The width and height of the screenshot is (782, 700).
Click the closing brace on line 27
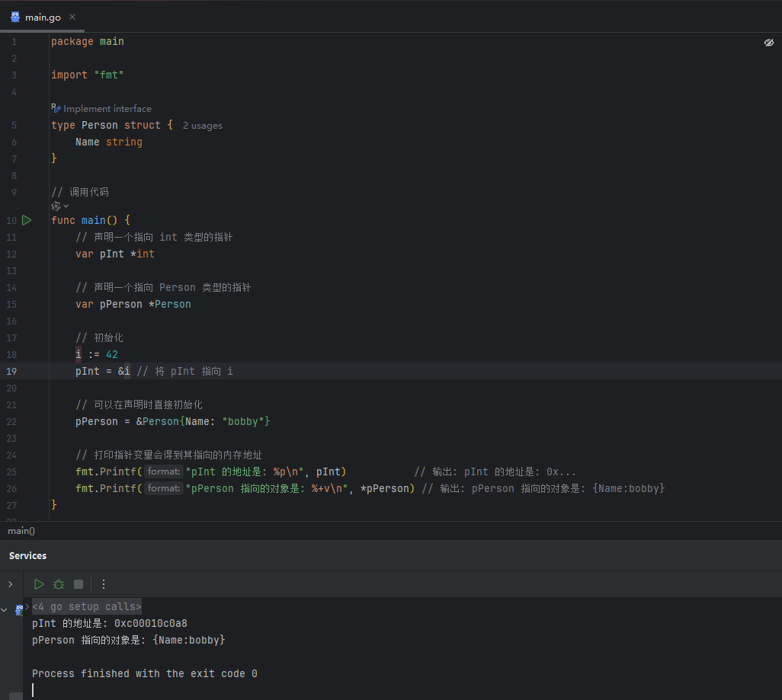54,505
